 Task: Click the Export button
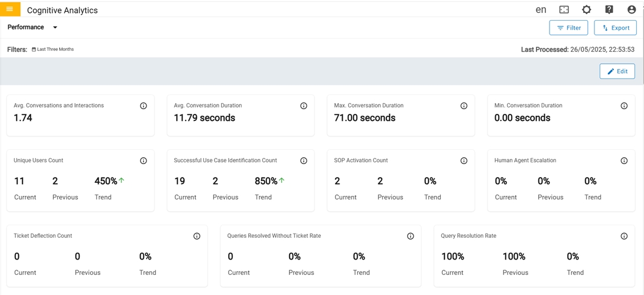click(x=615, y=28)
